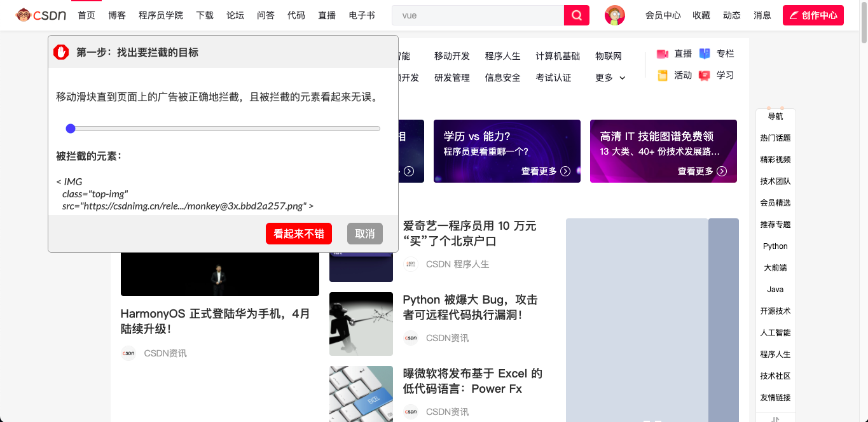Jump to Java in side navigation
The height and width of the screenshot is (422, 868).
775,290
